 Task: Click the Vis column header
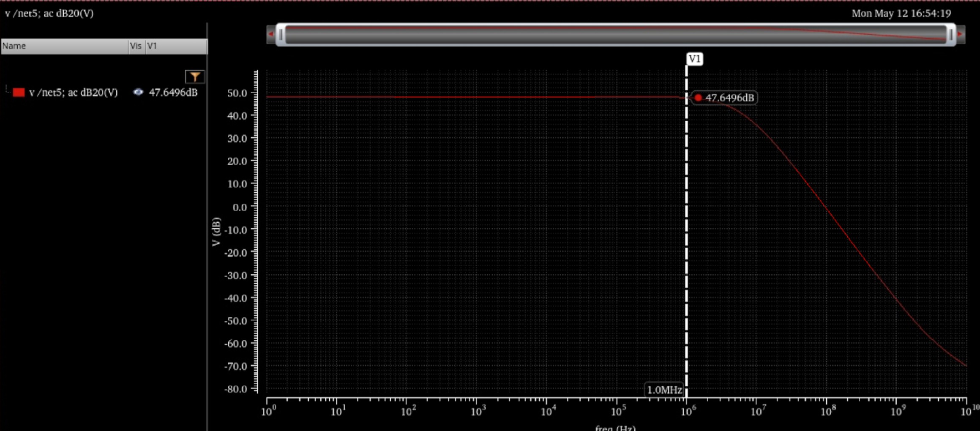tap(136, 46)
